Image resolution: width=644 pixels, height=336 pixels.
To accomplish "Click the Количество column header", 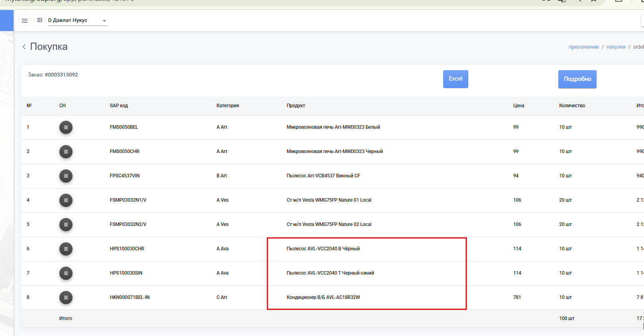I will [x=572, y=106].
